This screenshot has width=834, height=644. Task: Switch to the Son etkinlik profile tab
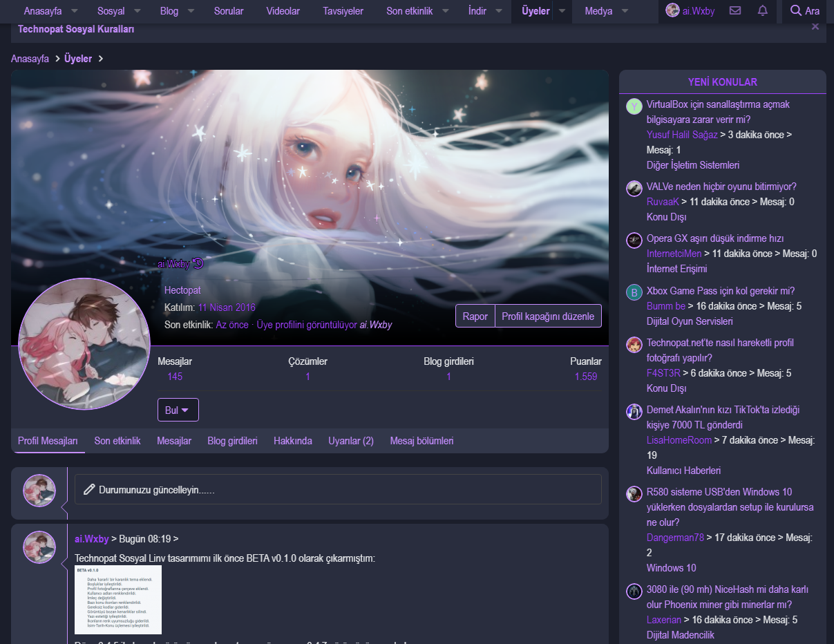(x=117, y=441)
